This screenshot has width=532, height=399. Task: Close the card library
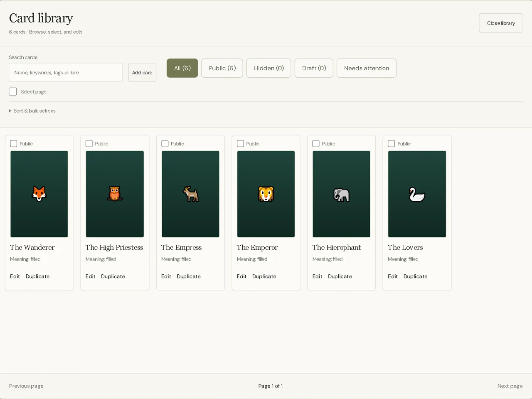pyautogui.click(x=501, y=23)
